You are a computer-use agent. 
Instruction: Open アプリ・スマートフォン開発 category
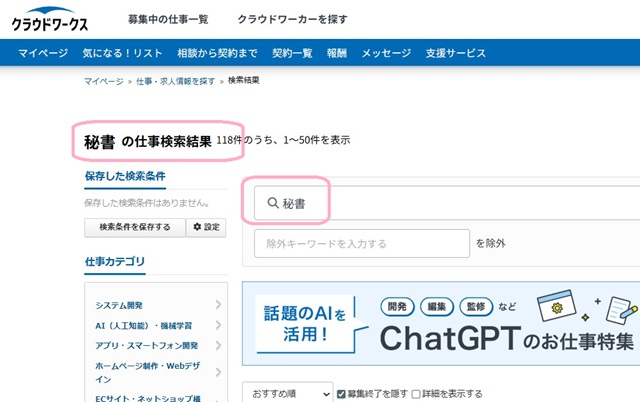point(147,346)
